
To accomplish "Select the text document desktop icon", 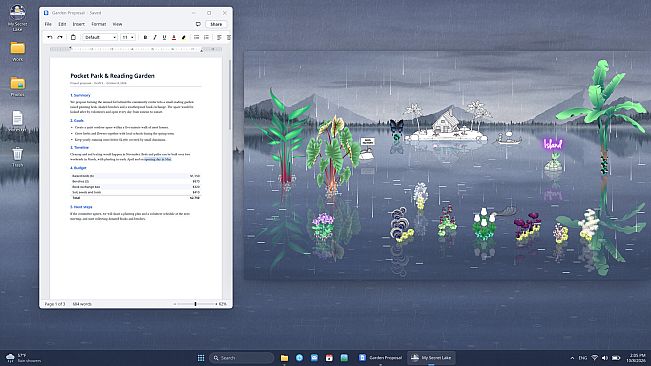I will [x=17, y=121].
